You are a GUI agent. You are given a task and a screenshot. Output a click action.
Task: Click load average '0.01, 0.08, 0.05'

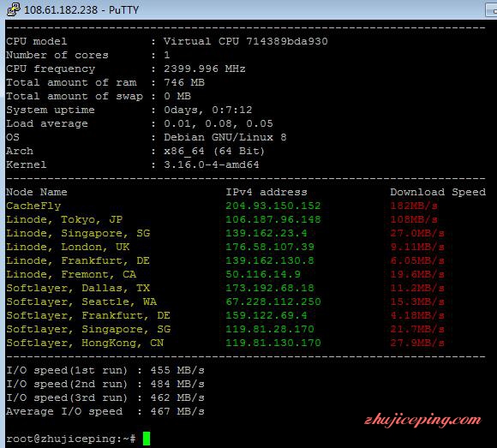[x=219, y=123]
